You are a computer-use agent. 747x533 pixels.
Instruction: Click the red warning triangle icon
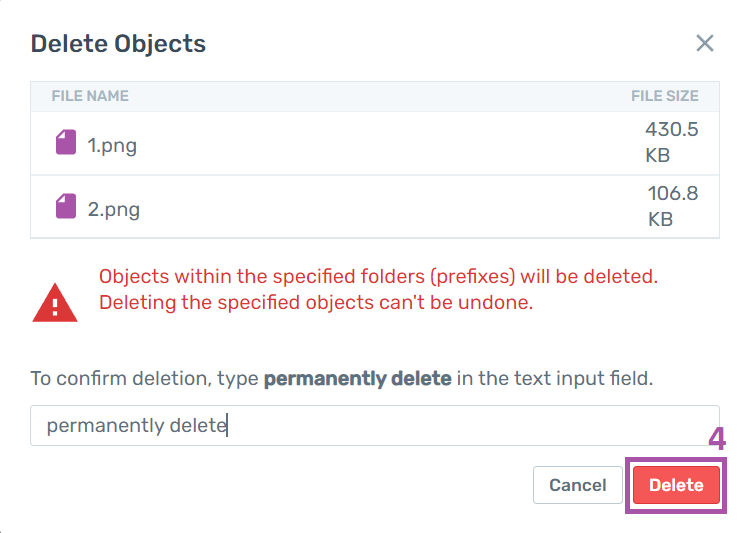coord(55,303)
